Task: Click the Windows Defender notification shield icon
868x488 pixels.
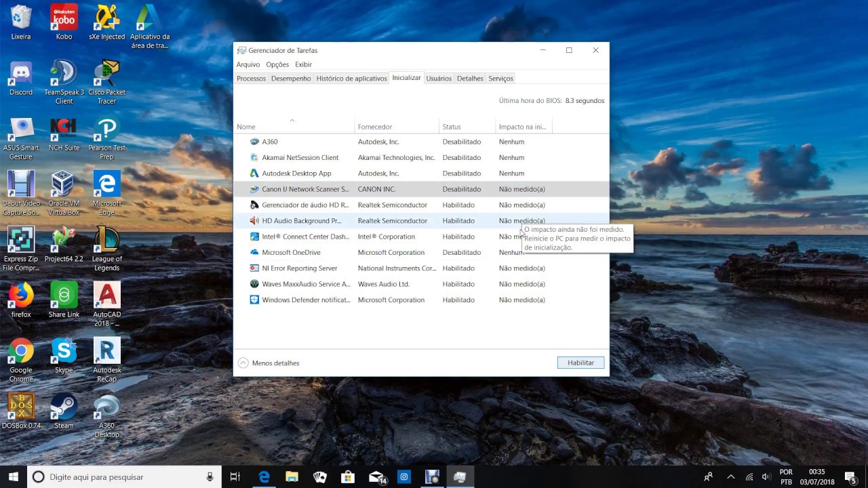Action: [254, 300]
